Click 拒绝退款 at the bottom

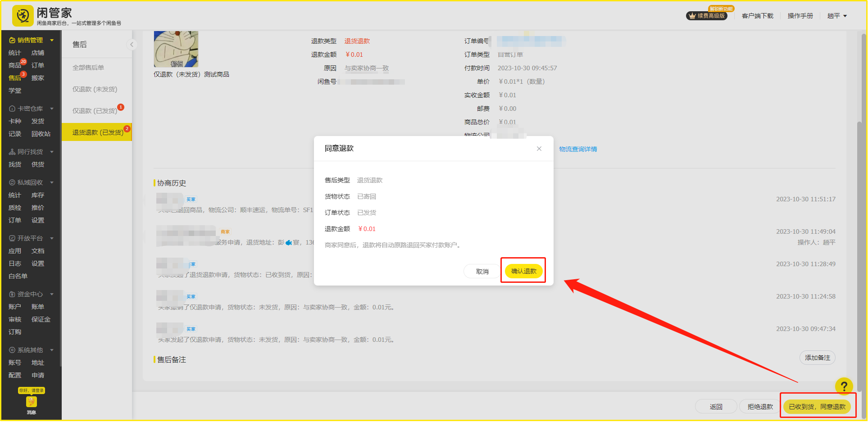[x=760, y=407]
